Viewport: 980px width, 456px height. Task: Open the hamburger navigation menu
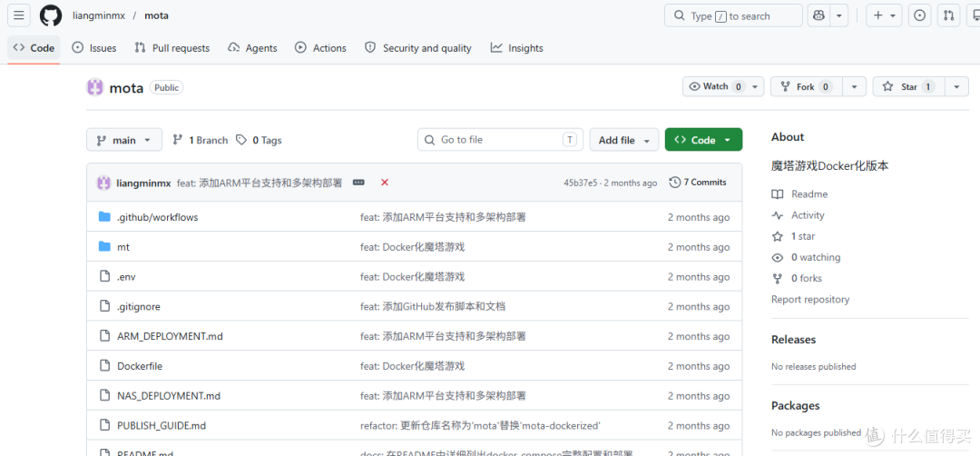(x=19, y=15)
